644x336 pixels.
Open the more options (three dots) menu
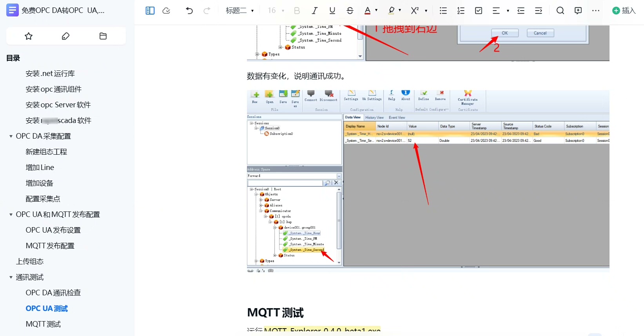click(x=596, y=11)
